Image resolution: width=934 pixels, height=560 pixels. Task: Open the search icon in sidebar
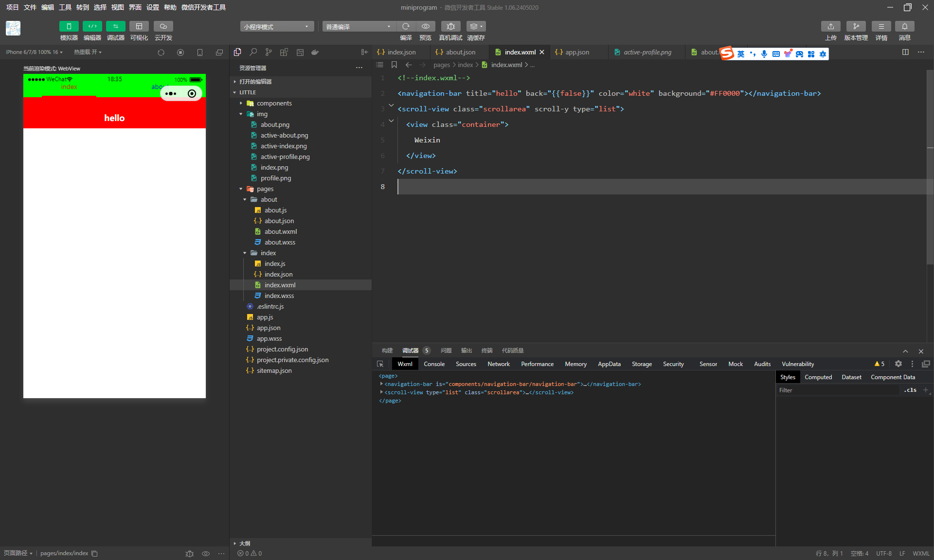pyautogui.click(x=253, y=52)
